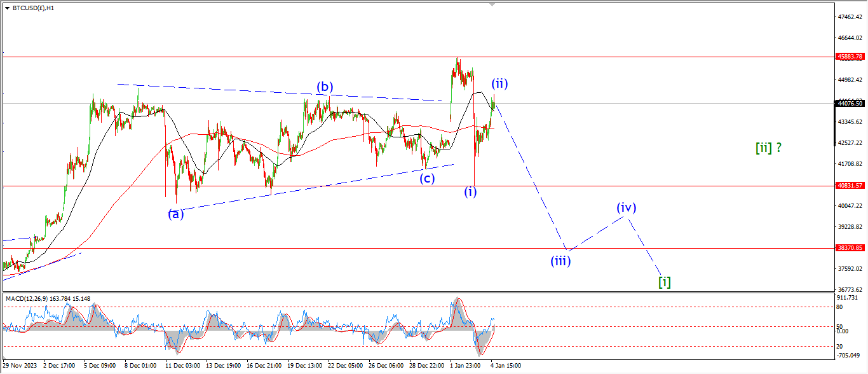
Task: Click the gray chart-shift triangle at the top edge
Action: tap(491, 5)
